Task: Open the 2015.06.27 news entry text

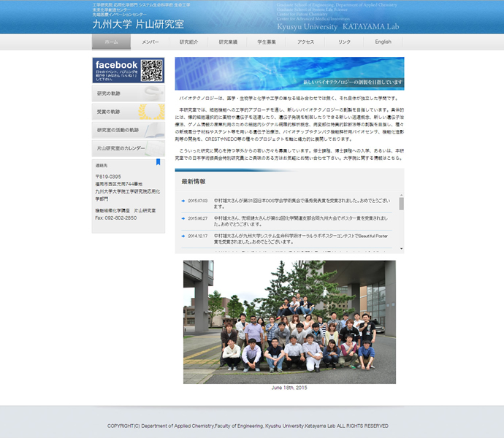Action: [x=301, y=221]
